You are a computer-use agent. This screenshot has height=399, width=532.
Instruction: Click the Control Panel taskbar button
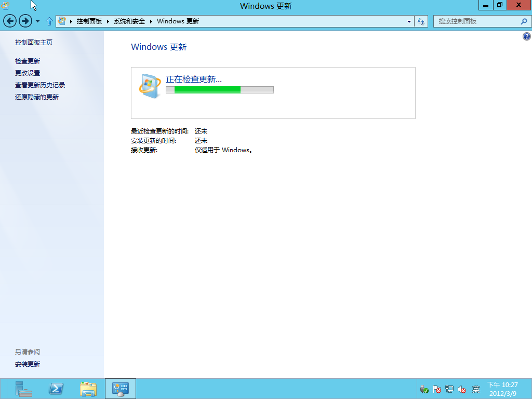point(121,389)
